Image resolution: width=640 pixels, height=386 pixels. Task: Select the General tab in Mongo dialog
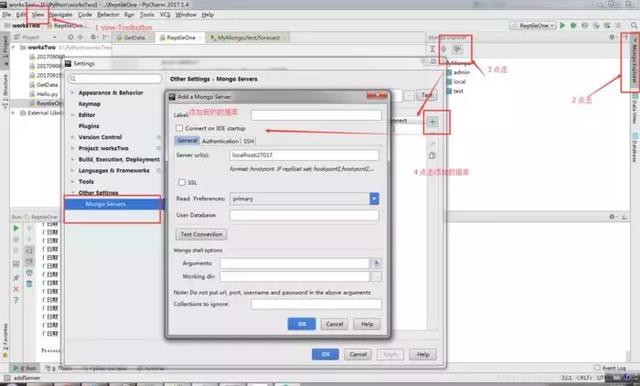[187, 140]
